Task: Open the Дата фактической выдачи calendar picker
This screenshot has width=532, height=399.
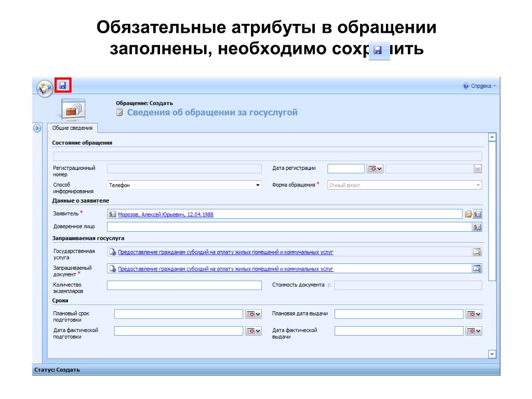Action: click(x=474, y=331)
